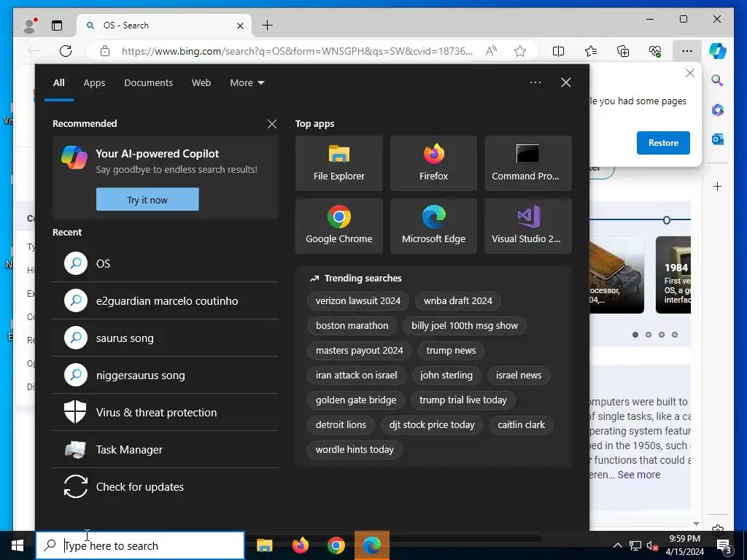Search trending wordle hints today

pyautogui.click(x=355, y=449)
